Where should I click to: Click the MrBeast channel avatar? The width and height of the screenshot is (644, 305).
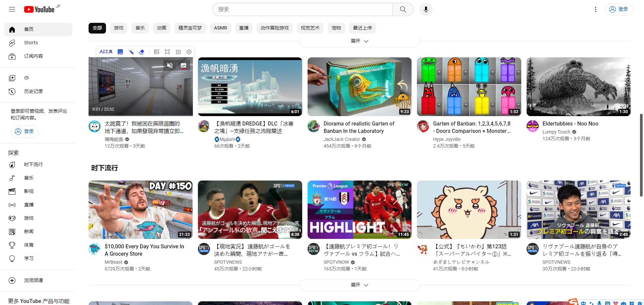(x=95, y=249)
